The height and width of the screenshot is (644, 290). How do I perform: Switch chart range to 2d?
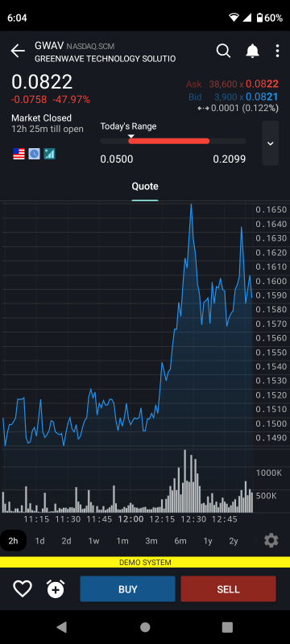(x=67, y=540)
